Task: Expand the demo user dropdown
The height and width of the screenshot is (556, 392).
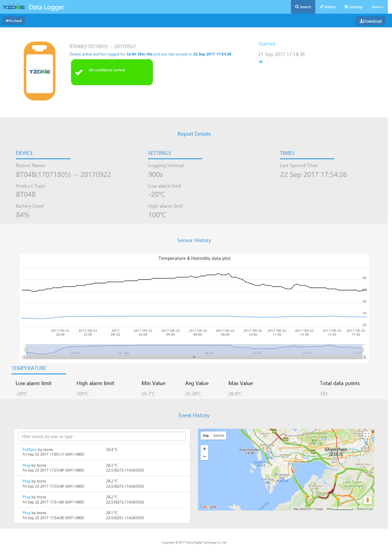Action: [x=377, y=7]
